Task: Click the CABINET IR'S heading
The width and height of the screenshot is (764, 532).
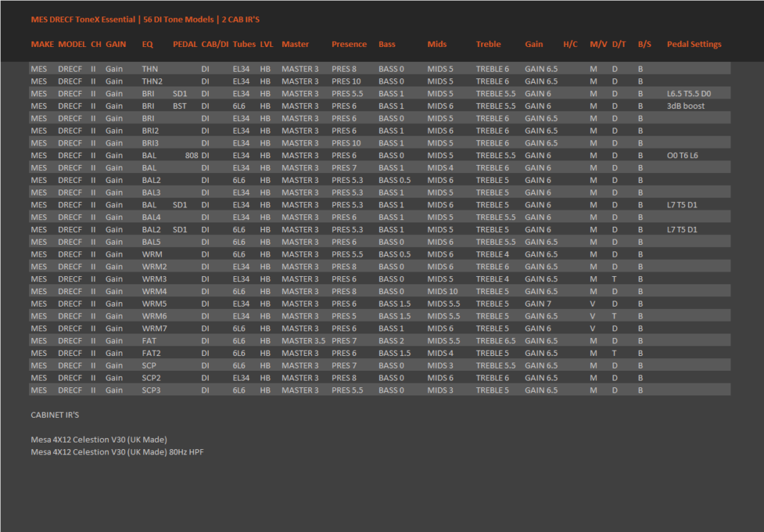Action: click(54, 415)
